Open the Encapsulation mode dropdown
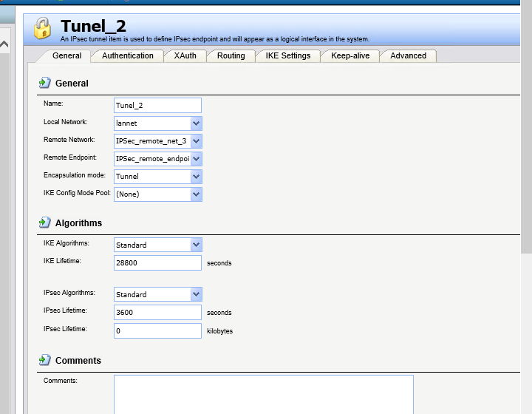Image resolution: width=532 pixels, height=414 pixels. tap(196, 177)
